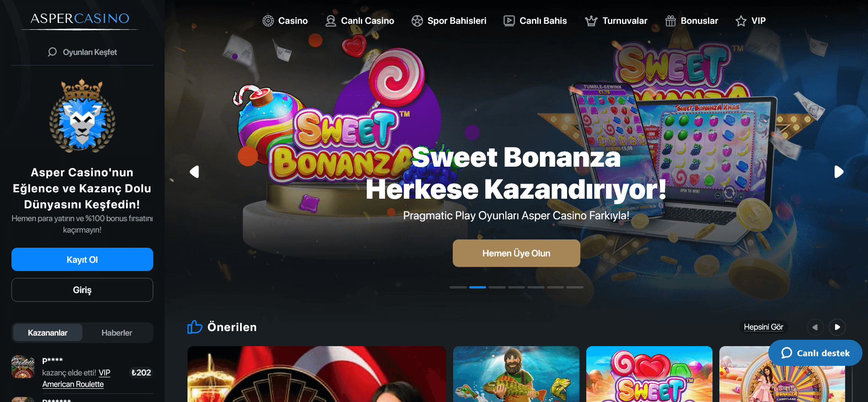The image size is (868, 402).
Task: Select the Kazananlar tab
Action: click(48, 333)
